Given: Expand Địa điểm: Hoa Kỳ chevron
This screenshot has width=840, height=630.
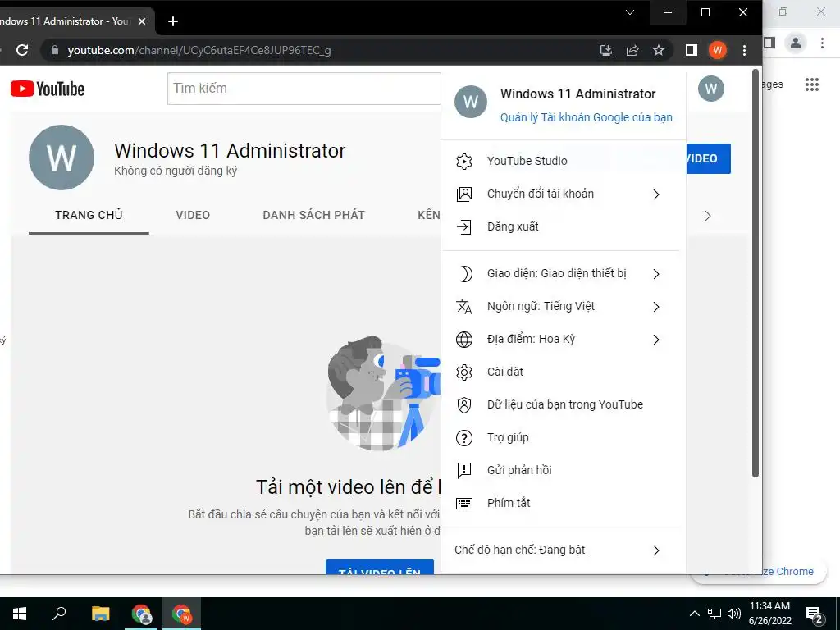Looking at the screenshot, I should tap(656, 339).
